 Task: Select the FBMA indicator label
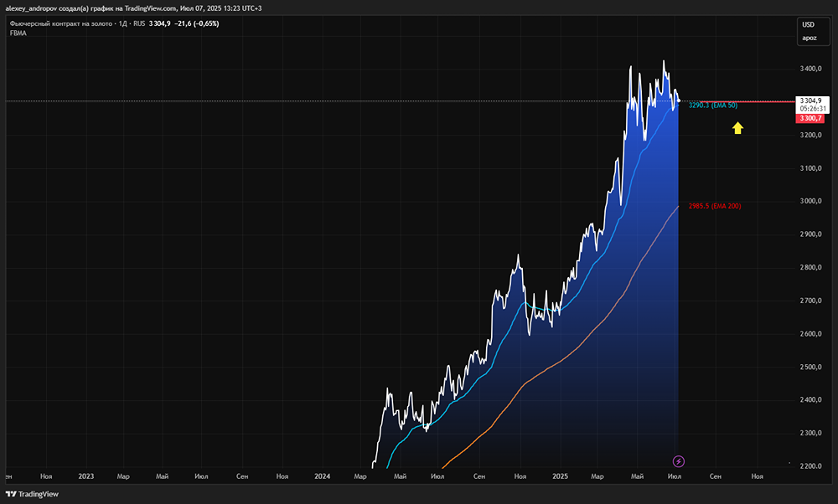pos(18,33)
